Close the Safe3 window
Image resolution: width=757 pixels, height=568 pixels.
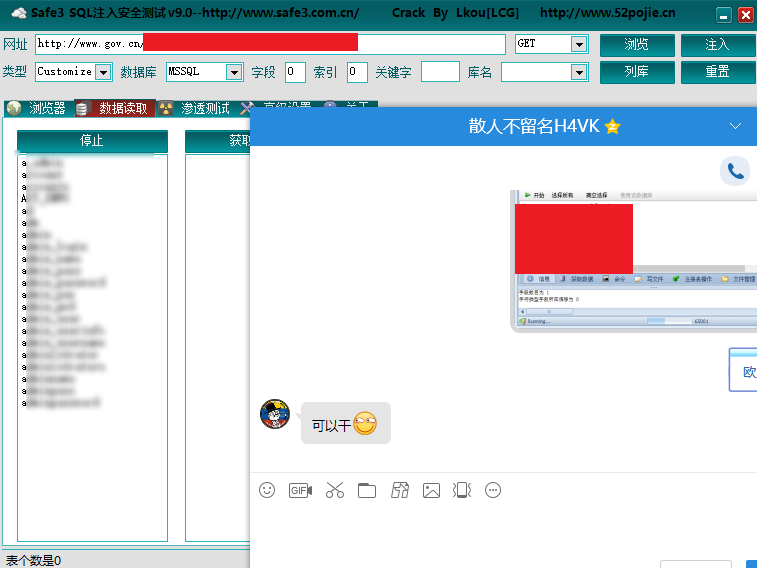pos(746,16)
